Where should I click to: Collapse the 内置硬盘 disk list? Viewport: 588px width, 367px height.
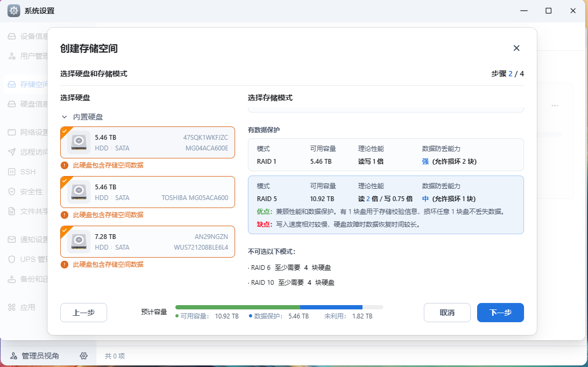point(65,117)
